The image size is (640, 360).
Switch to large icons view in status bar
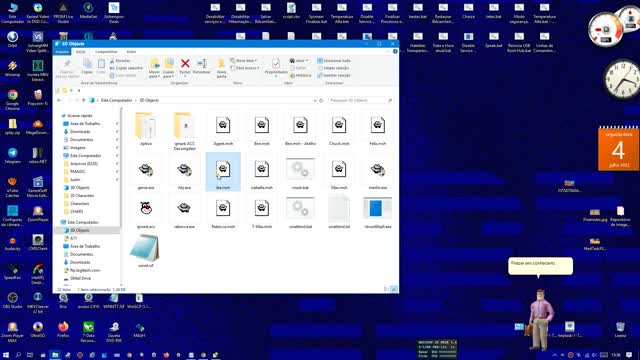point(393,289)
